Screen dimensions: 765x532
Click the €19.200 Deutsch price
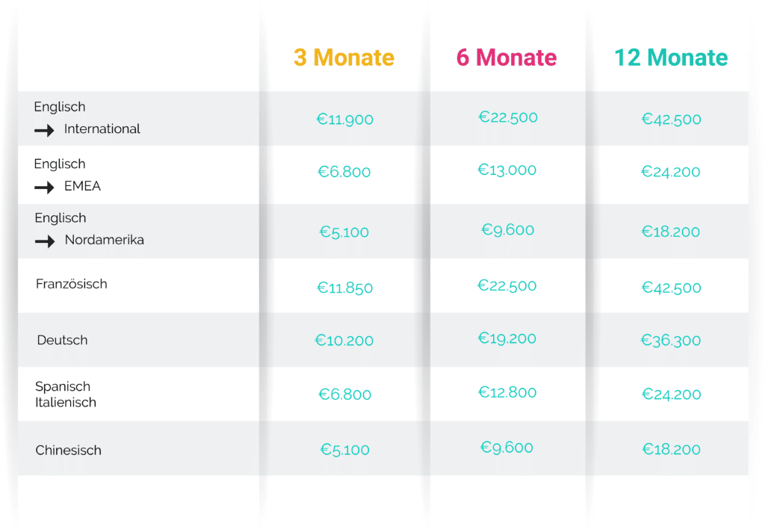tap(507, 338)
